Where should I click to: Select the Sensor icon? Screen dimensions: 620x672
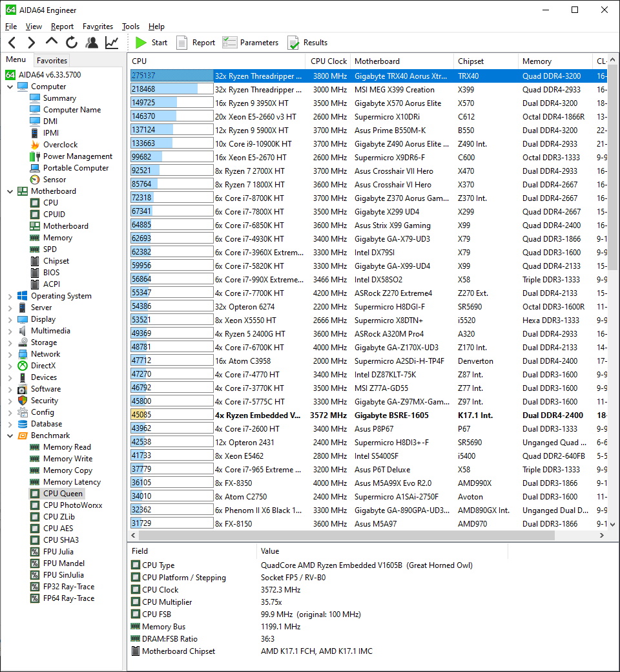[35, 180]
